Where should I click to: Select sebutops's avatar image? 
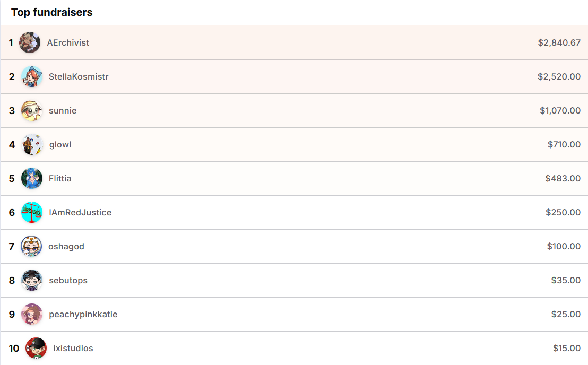point(32,280)
